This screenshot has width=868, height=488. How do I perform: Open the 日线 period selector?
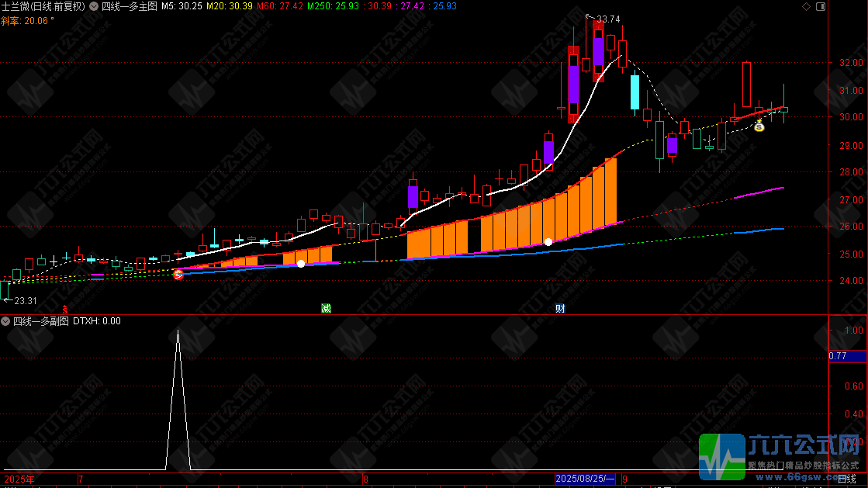point(846,479)
